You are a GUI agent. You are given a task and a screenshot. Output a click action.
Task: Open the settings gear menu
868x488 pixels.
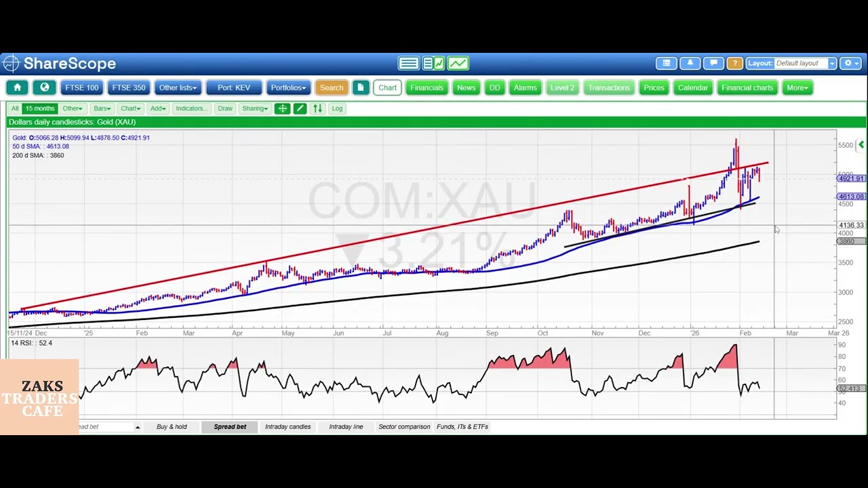(x=850, y=63)
